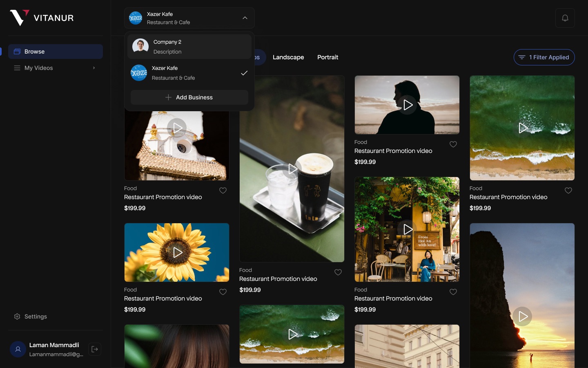Click the sunflower video title text
588x368 pixels.
point(163,298)
